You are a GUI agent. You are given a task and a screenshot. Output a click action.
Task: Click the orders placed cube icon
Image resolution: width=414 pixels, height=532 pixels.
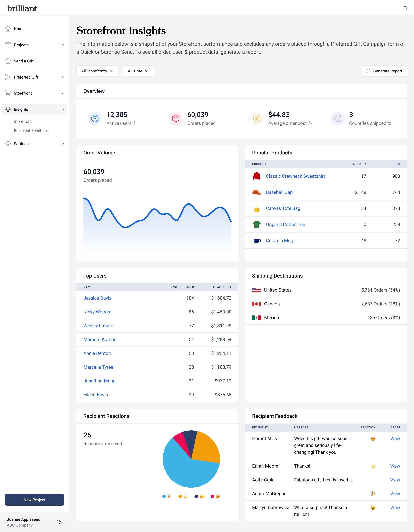pos(176,118)
